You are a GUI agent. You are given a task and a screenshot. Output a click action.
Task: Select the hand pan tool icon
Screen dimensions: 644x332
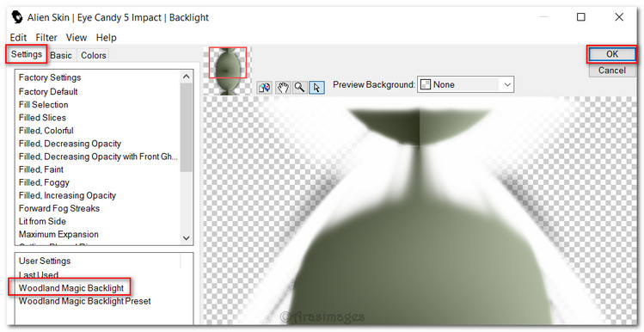[x=283, y=87]
